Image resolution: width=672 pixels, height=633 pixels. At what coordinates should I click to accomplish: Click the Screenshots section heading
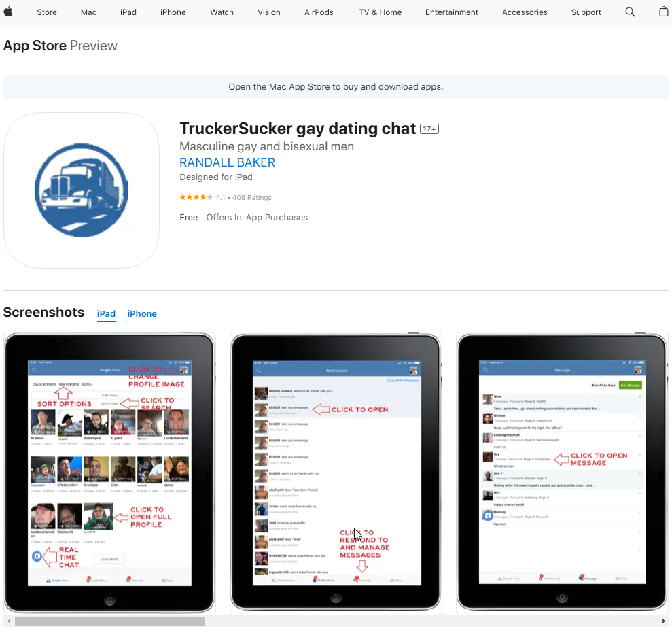(x=43, y=312)
